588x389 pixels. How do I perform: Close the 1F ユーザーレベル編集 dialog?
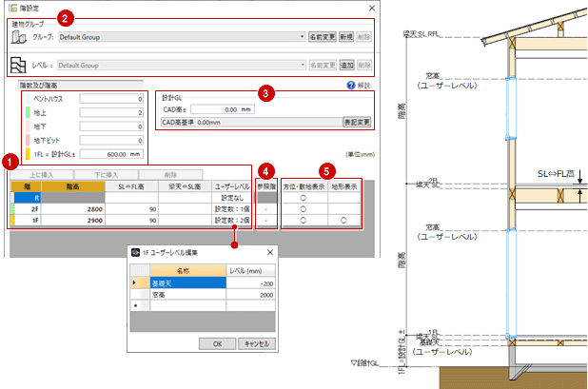click(x=267, y=253)
